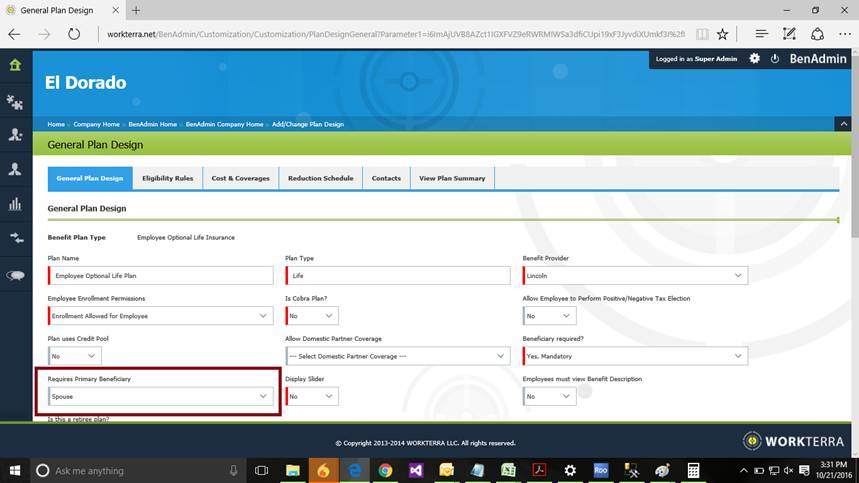
Task: Click the browser address bar
Action: (x=396, y=34)
